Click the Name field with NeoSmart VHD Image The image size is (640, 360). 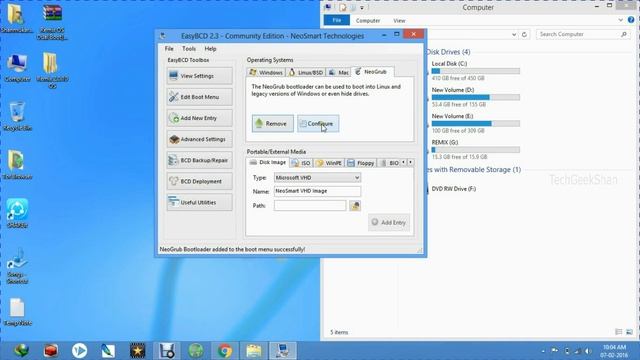click(317, 191)
